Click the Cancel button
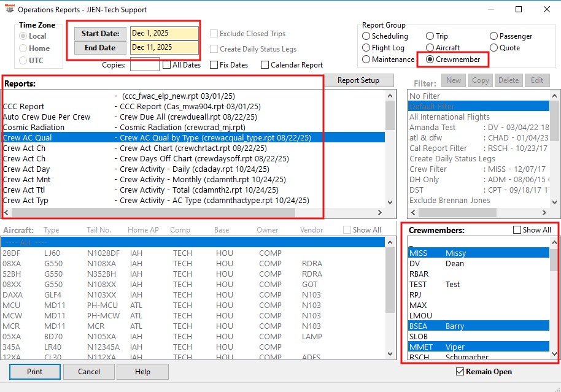The width and height of the screenshot is (561, 392). (89, 372)
